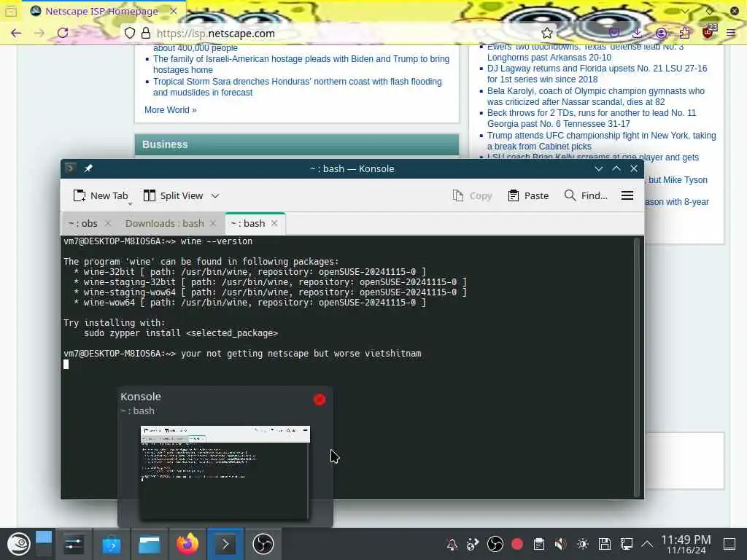Image resolution: width=747 pixels, height=560 pixels.
Task: Open System Settings from taskbar
Action: (x=74, y=544)
